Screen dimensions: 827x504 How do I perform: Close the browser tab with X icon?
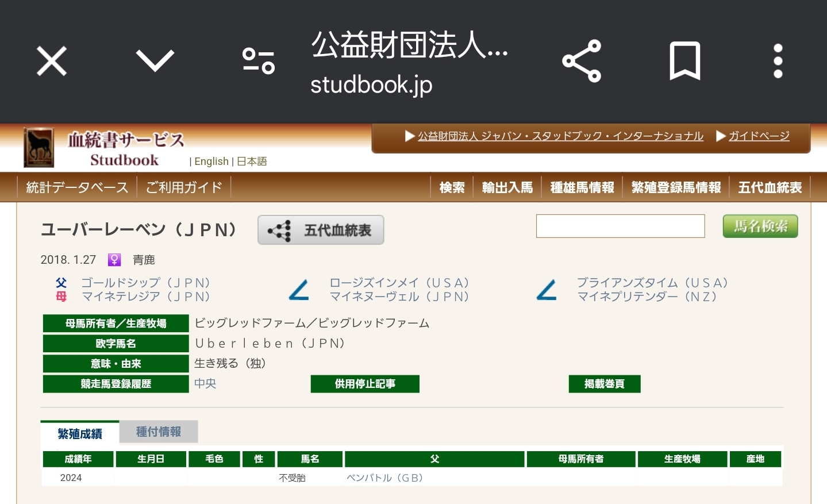[x=52, y=61]
